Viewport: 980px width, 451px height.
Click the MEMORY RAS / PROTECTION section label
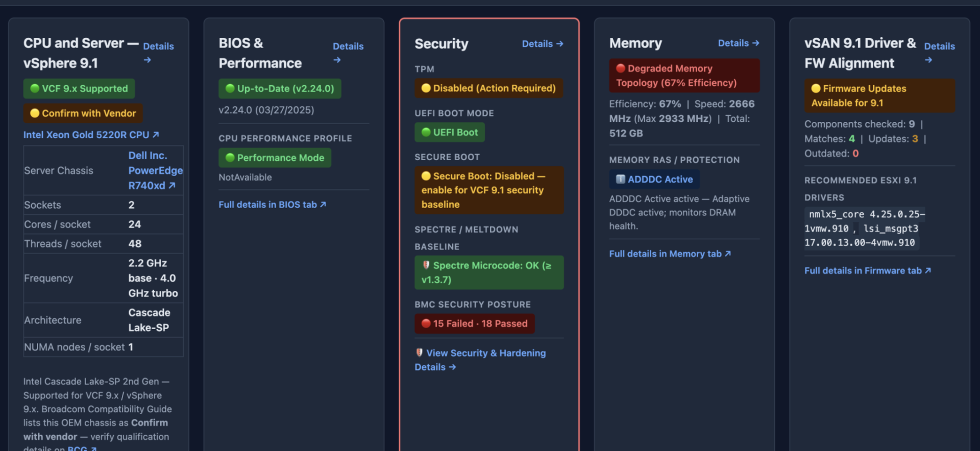674,160
